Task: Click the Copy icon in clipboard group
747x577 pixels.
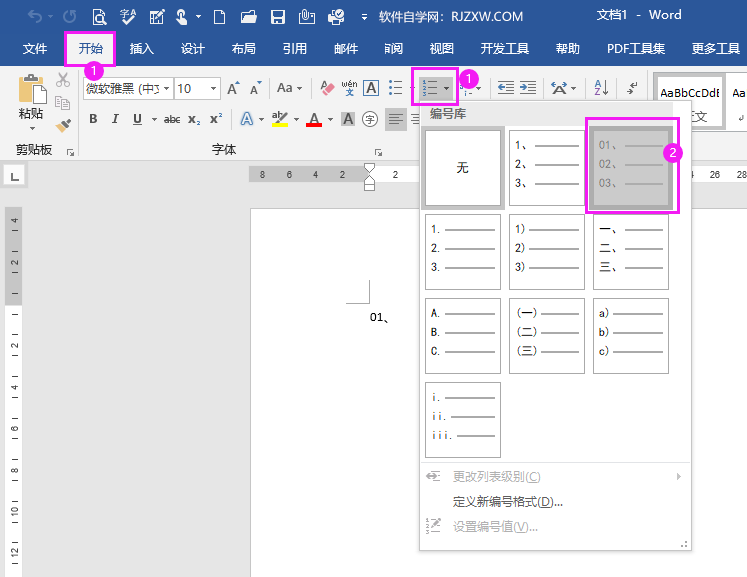Action: tap(62, 102)
